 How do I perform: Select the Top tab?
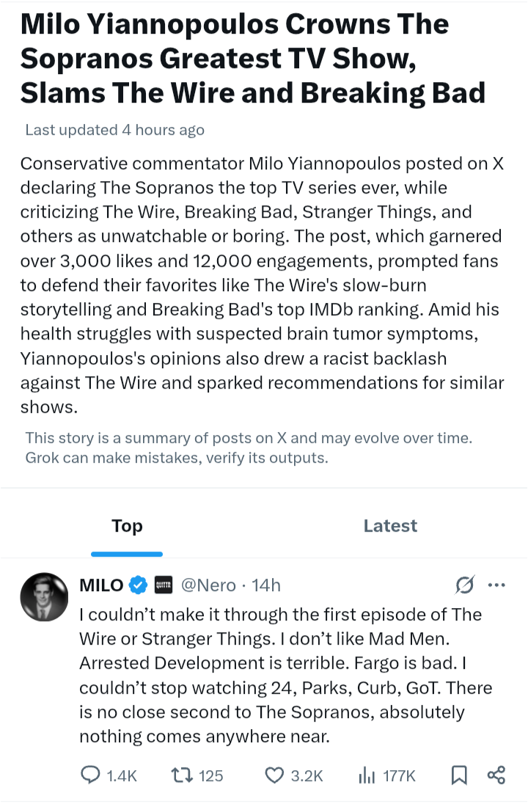(127, 526)
